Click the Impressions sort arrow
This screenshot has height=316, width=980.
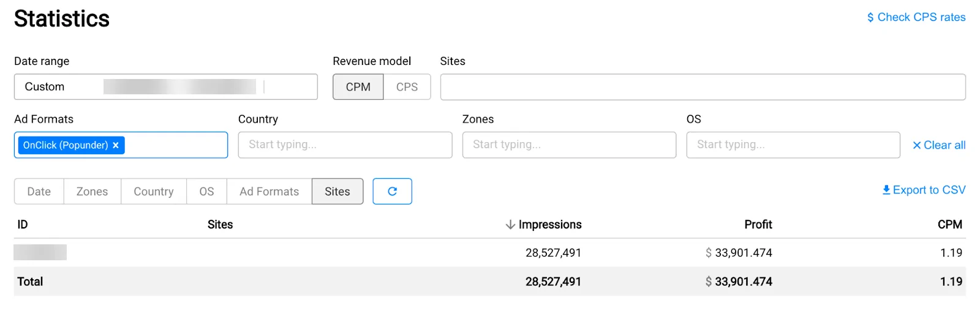tap(510, 225)
